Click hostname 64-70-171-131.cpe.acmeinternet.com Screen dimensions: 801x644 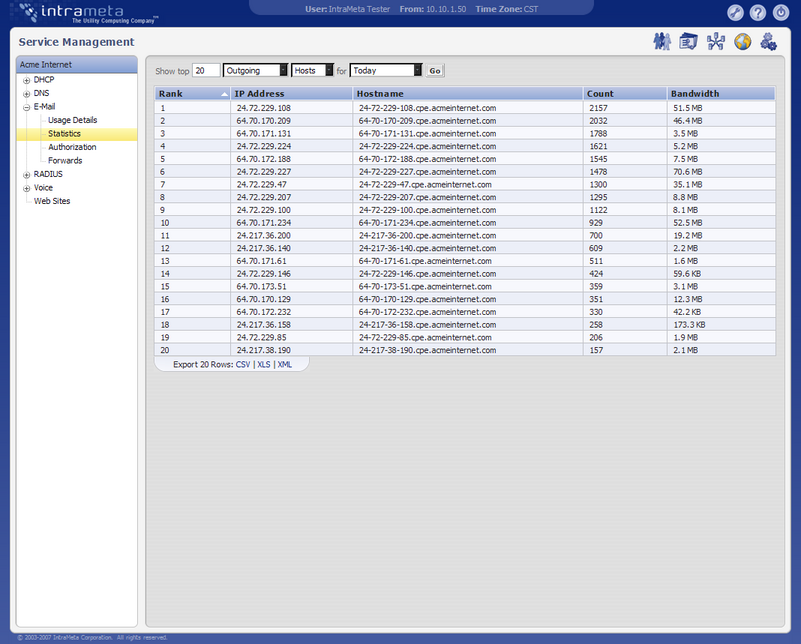click(427, 134)
